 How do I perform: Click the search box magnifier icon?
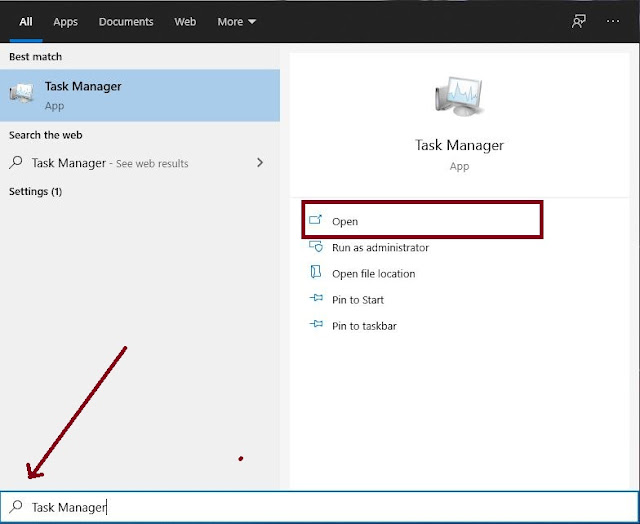(x=16, y=506)
